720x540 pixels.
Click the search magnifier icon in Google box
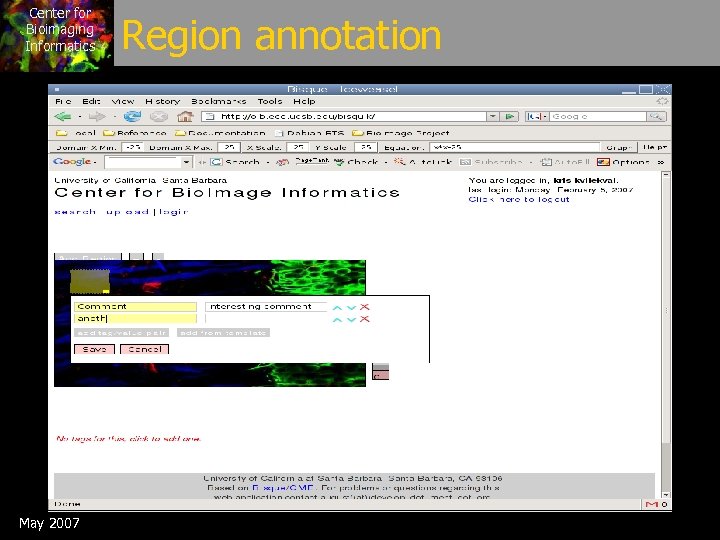[x=656, y=117]
